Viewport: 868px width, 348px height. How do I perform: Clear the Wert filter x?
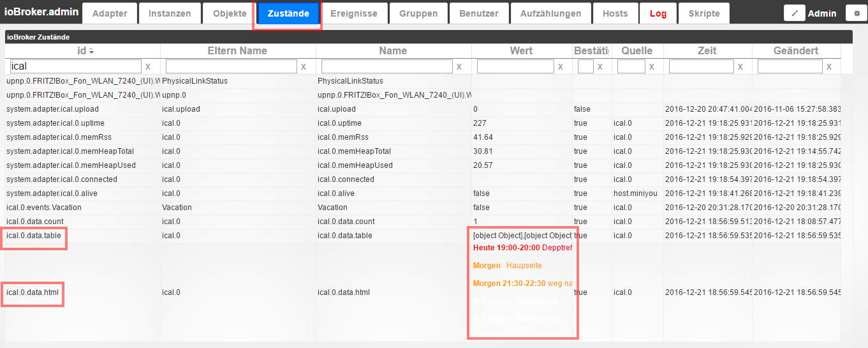tap(561, 66)
